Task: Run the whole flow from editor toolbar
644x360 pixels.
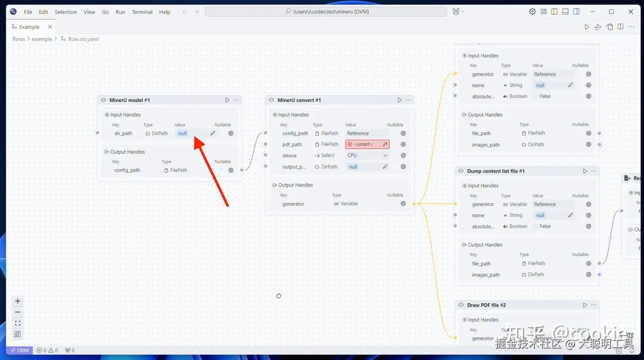Action: (587, 27)
